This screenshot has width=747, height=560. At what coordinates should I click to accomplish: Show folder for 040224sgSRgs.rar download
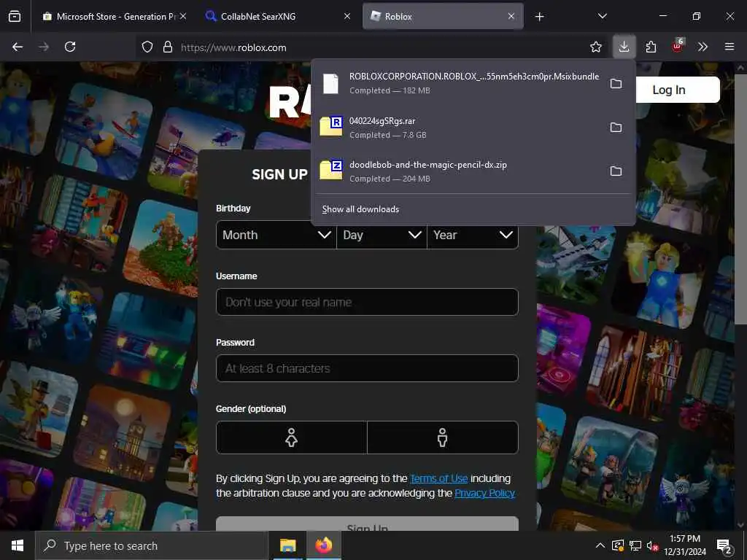click(616, 127)
